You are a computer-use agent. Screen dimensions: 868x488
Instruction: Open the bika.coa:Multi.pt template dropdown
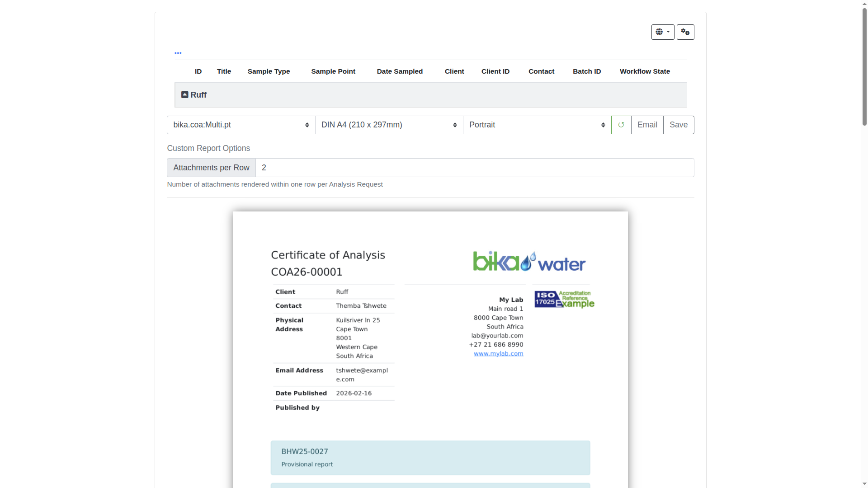tap(241, 125)
